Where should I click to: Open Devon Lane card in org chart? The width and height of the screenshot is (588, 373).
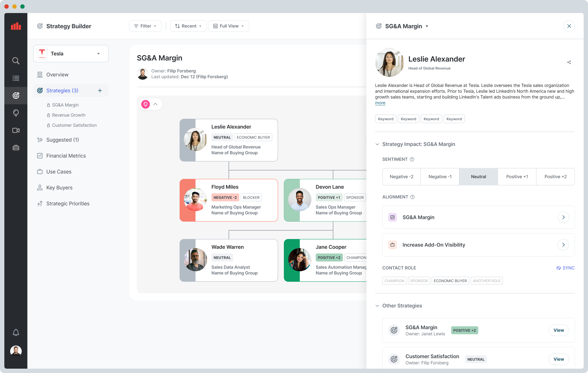[325, 200]
